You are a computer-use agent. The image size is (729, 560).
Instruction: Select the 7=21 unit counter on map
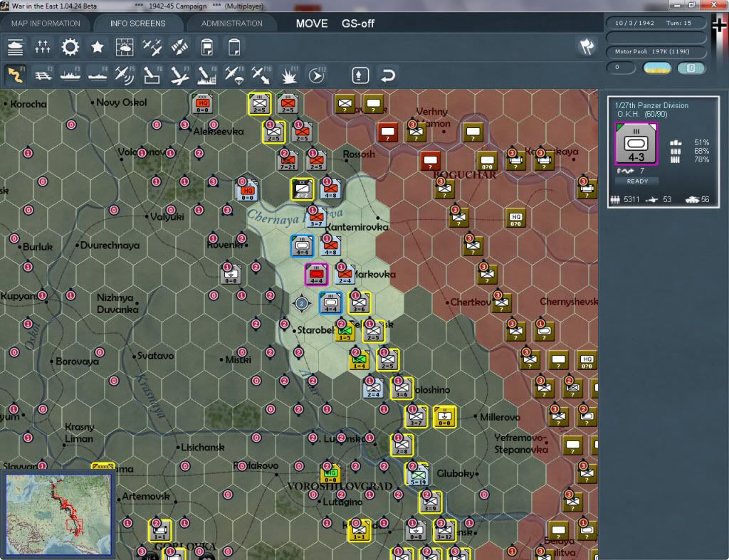point(288,160)
